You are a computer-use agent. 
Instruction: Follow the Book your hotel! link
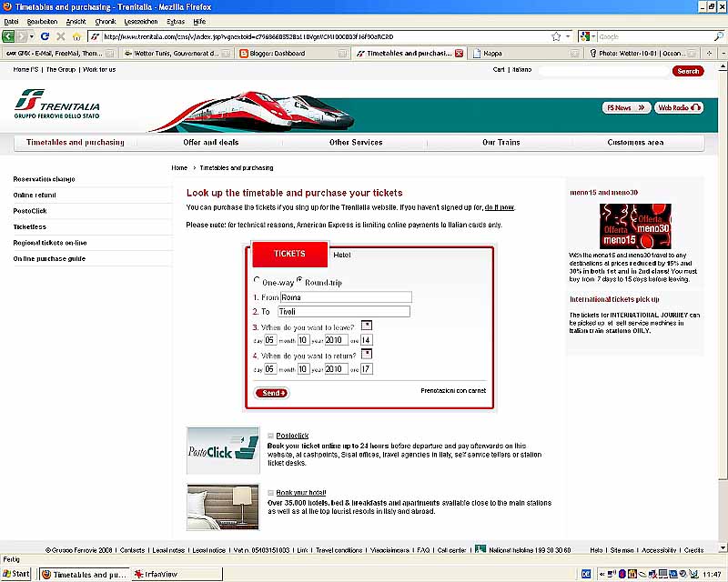pyautogui.click(x=301, y=492)
